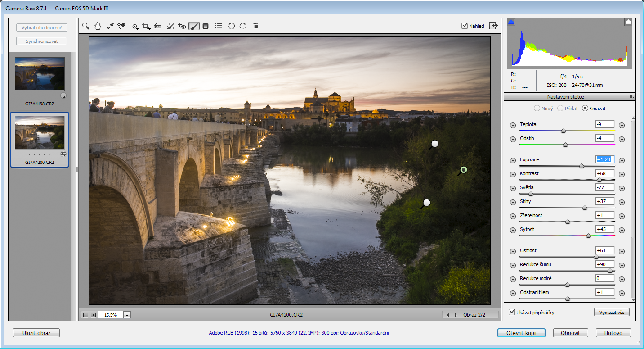644x349 pixels.
Task: Increase Teplota with the plus button
Action: pyautogui.click(x=622, y=125)
